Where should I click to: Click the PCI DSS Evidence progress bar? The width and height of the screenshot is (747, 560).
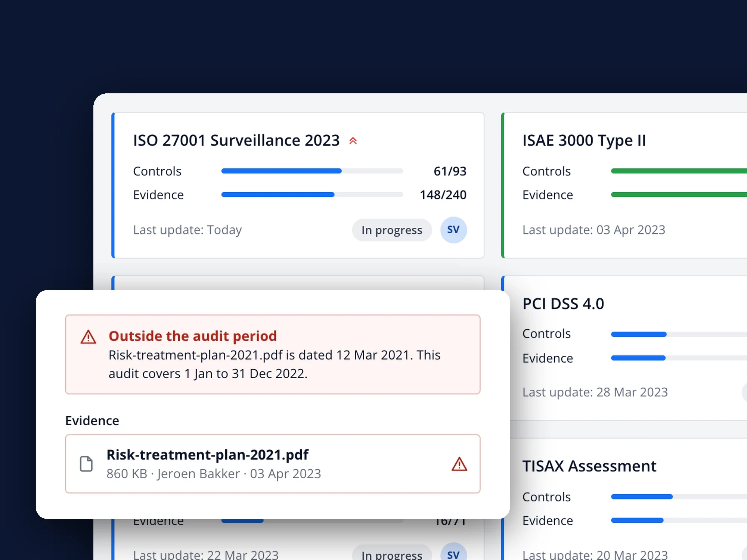pyautogui.click(x=679, y=358)
